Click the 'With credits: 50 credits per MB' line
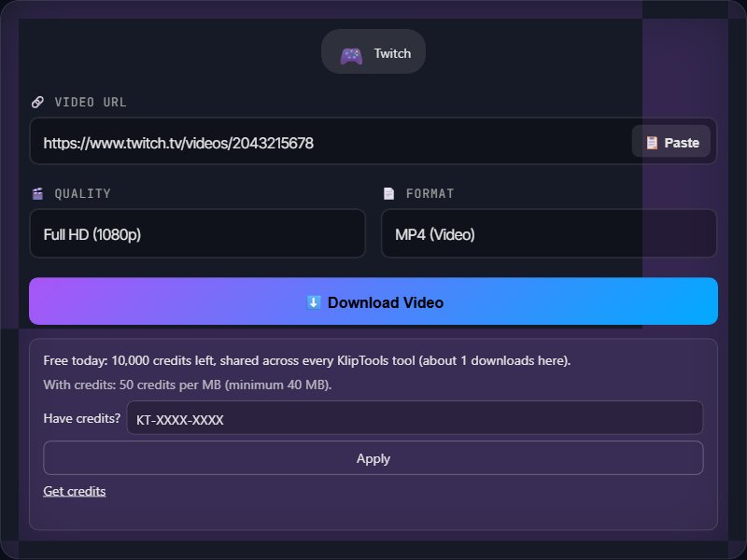 click(188, 385)
